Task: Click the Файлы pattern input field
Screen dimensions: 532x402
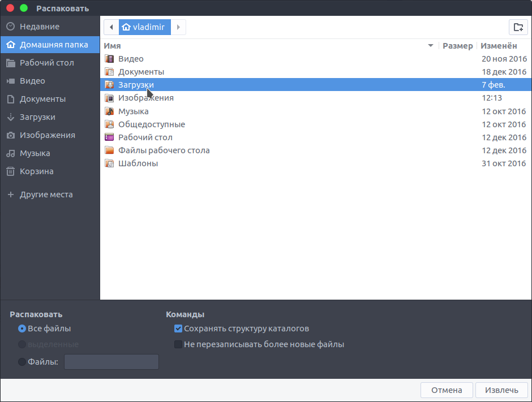Action: [x=111, y=362]
